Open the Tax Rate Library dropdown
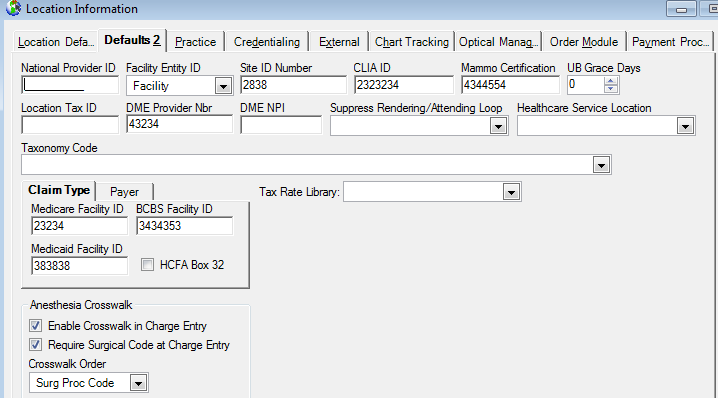 pyautogui.click(x=511, y=192)
